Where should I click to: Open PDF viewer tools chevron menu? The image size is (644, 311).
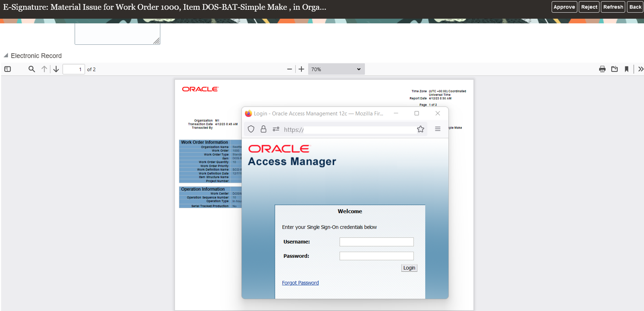(x=641, y=69)
